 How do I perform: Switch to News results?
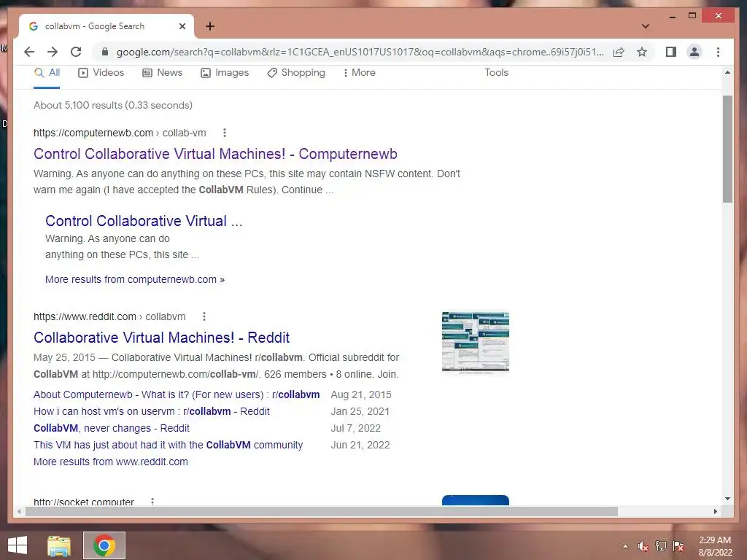point(163,73)
